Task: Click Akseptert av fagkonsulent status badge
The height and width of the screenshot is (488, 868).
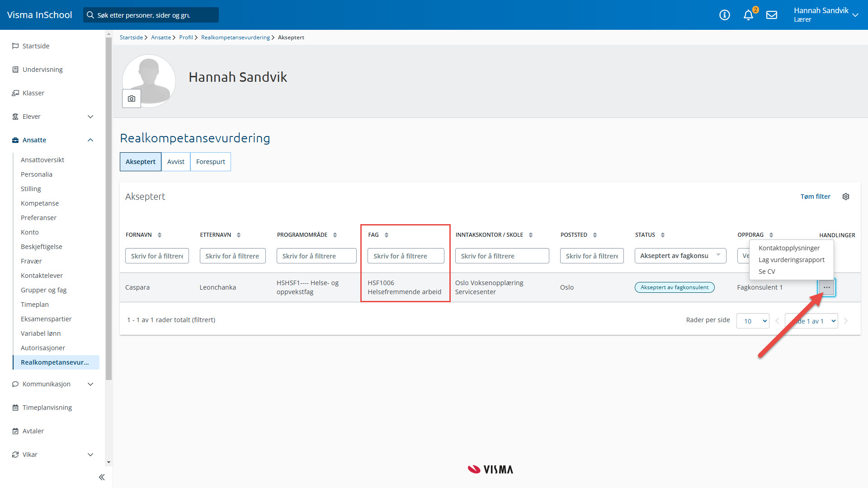Action: point(675,287)
